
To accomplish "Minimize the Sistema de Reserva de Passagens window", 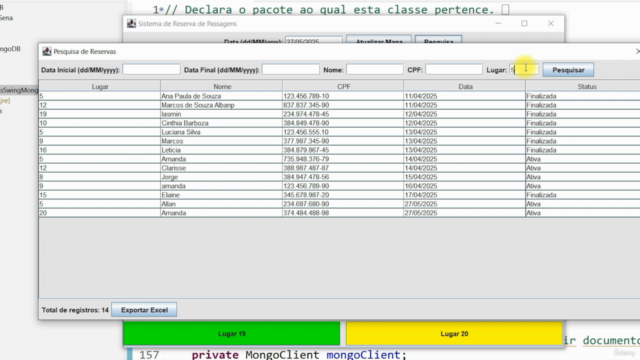I will point(498,24).
